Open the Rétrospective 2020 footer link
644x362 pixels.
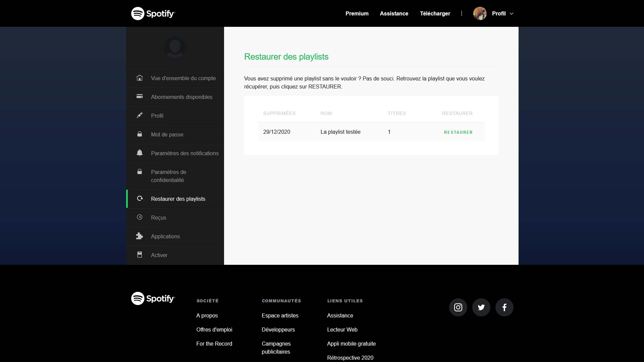[x=350, y=358]
